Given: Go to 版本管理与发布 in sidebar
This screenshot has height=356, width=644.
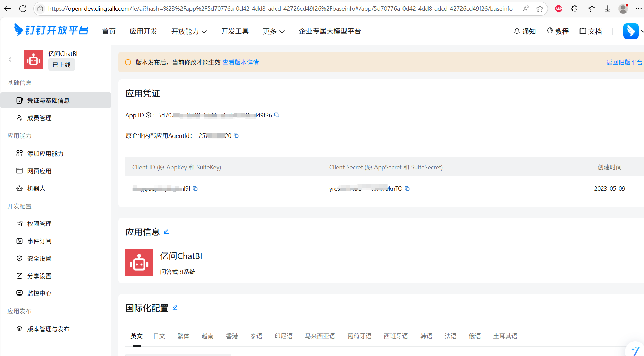Looking at the screenshot, I should [48, 329].
